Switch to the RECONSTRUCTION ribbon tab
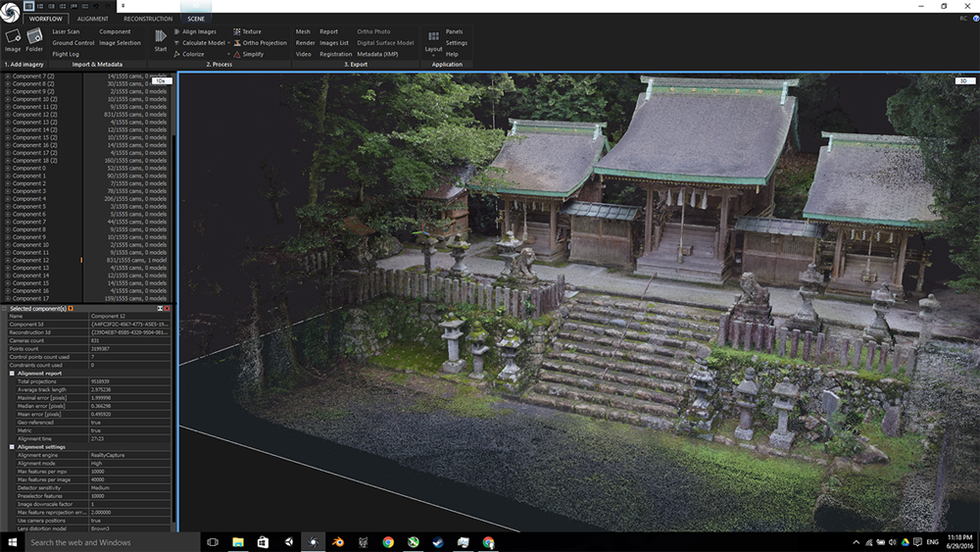This screenshot has width=980, height=552. pyautogui.click(x=148, y=19)
